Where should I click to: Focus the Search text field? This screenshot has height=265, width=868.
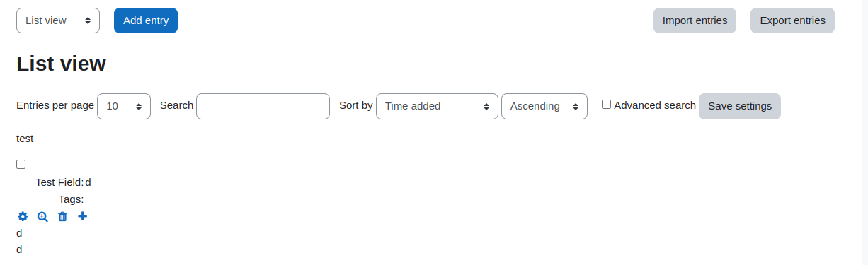tap(263, 106)
